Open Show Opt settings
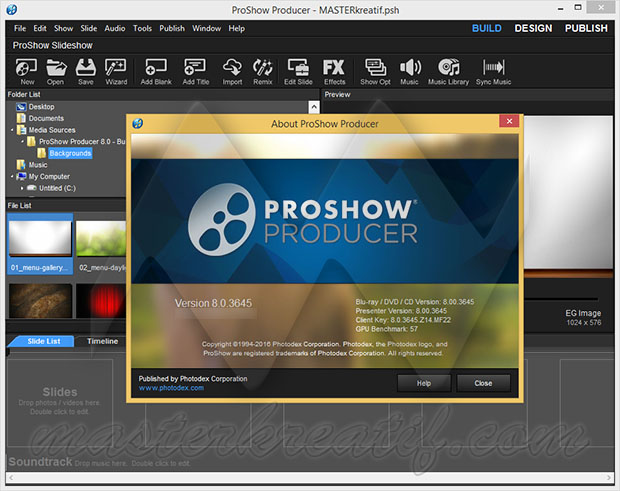 click(375, 72)
